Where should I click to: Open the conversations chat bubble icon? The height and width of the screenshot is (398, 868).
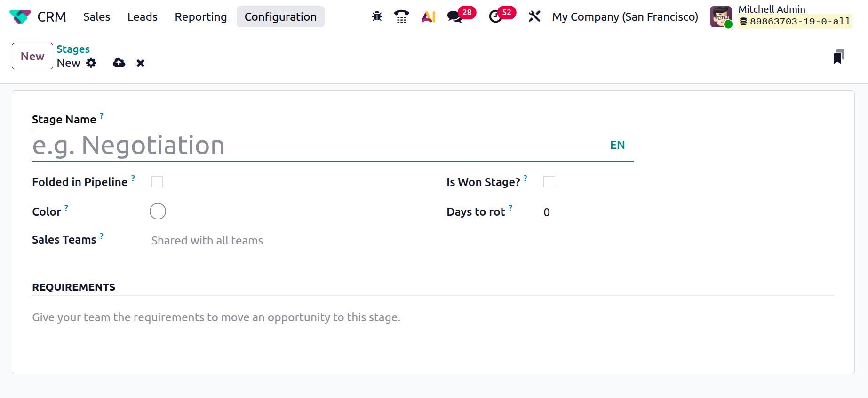click(x=454, y=17)
